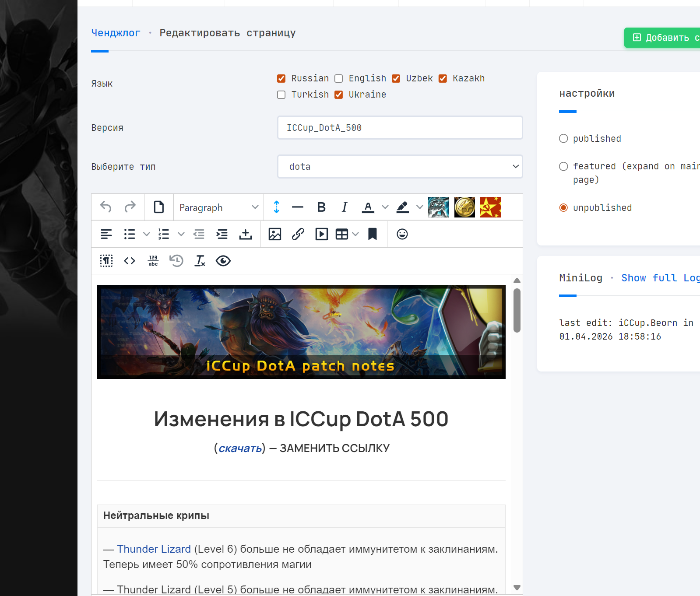
Task: Toggle show blocks view
Action: coord(106,261)
